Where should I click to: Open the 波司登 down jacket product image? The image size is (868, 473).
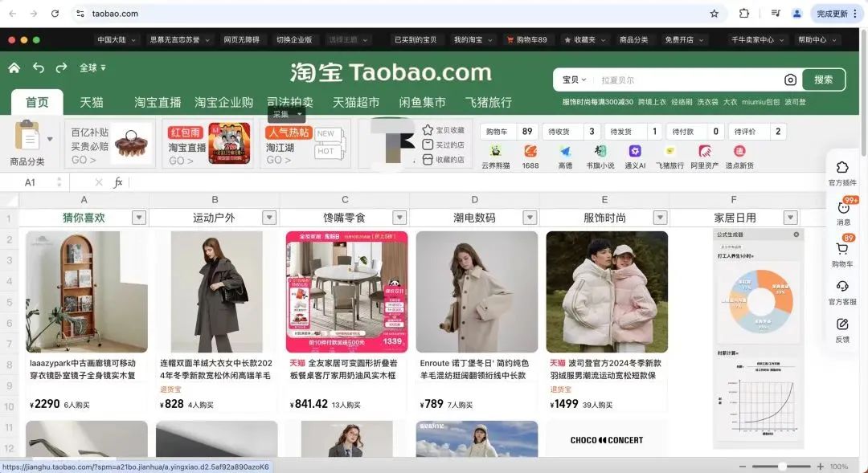(x=607, y=292)
